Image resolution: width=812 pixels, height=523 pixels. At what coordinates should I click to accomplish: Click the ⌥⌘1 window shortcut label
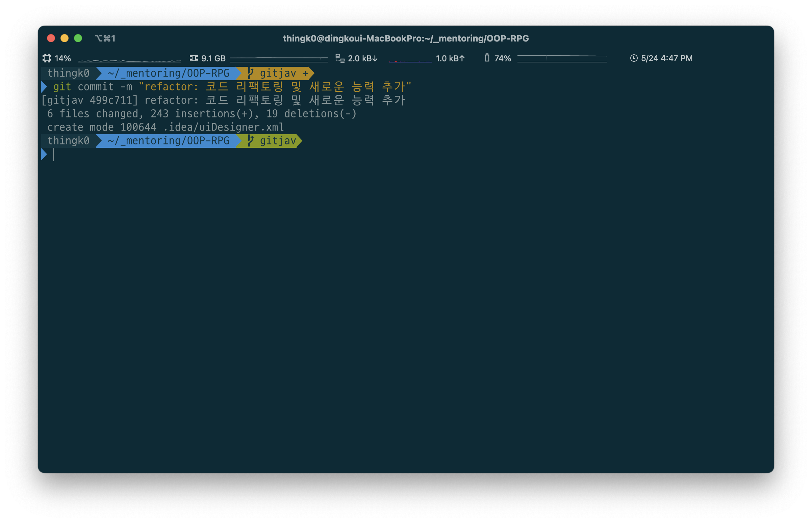click(105, 38)
